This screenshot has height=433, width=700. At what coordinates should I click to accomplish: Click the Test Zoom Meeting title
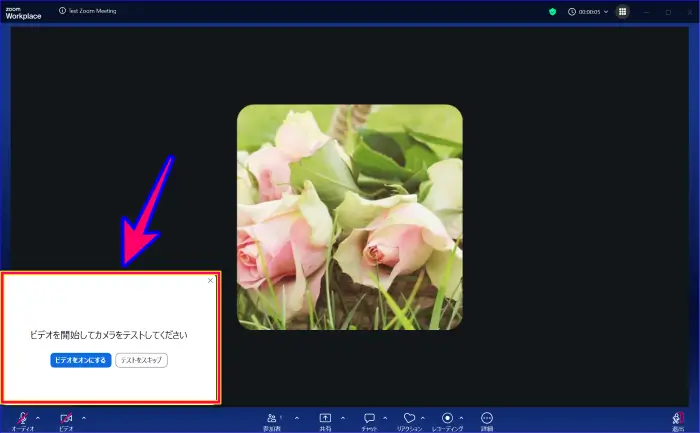92,11
